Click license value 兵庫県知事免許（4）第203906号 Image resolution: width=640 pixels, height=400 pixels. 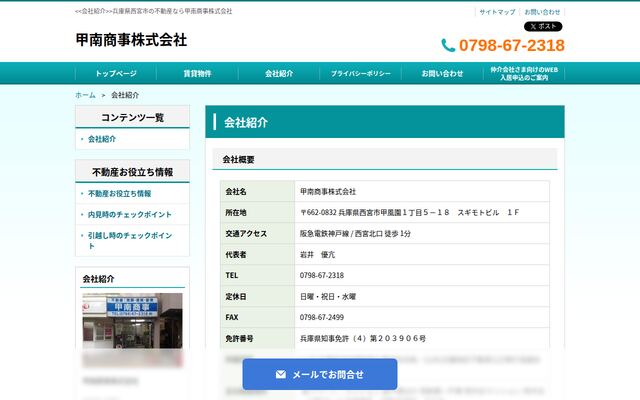(x=363, y=339)
